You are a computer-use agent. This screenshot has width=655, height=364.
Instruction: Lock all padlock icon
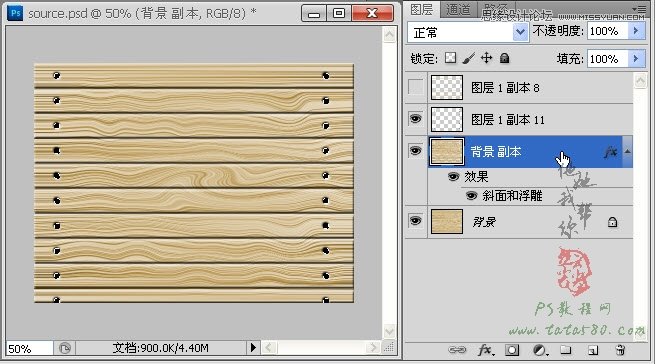pyautogui.click(x=504, y=58)
